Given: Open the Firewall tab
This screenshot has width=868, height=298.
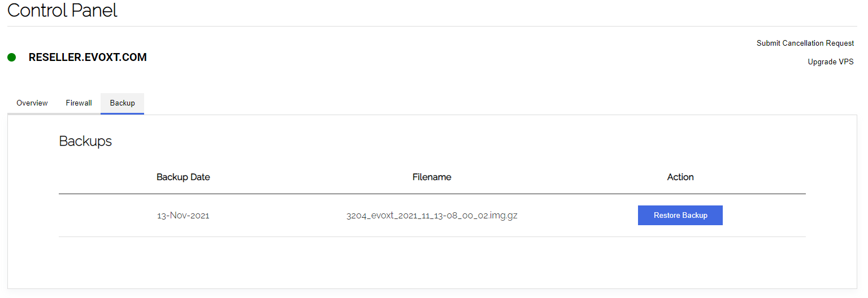Looking at the screenshot, I should click(79, 103).
